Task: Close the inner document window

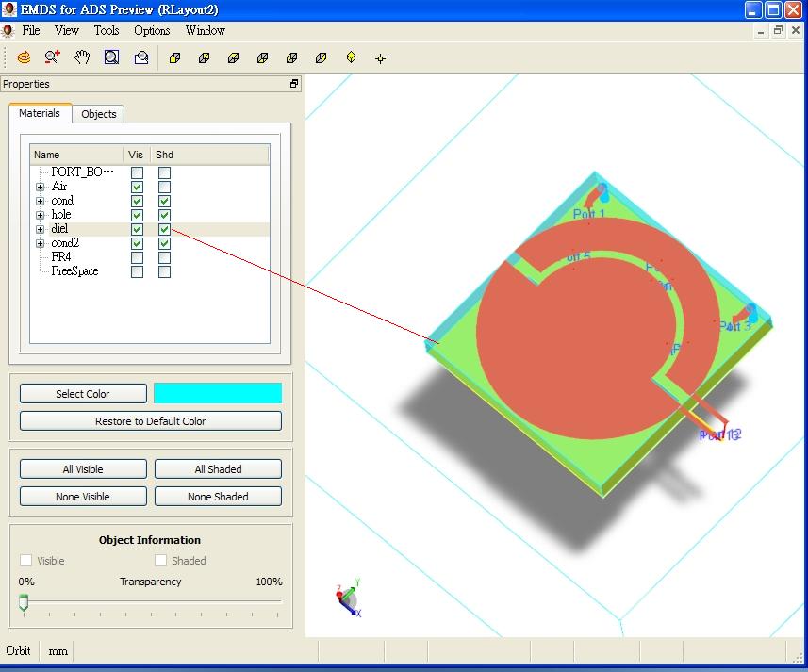Action: (796, 30)
